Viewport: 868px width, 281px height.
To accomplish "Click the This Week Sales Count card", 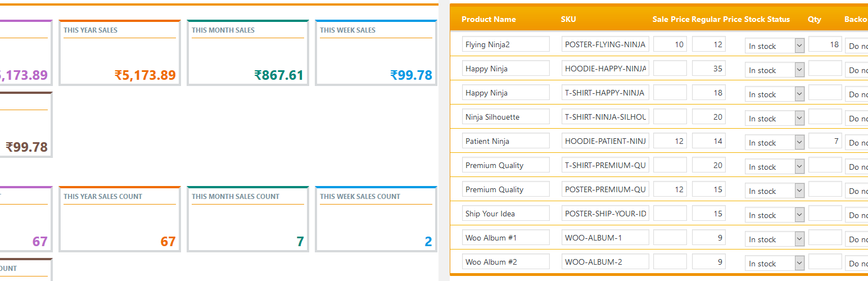I will 376,219.
